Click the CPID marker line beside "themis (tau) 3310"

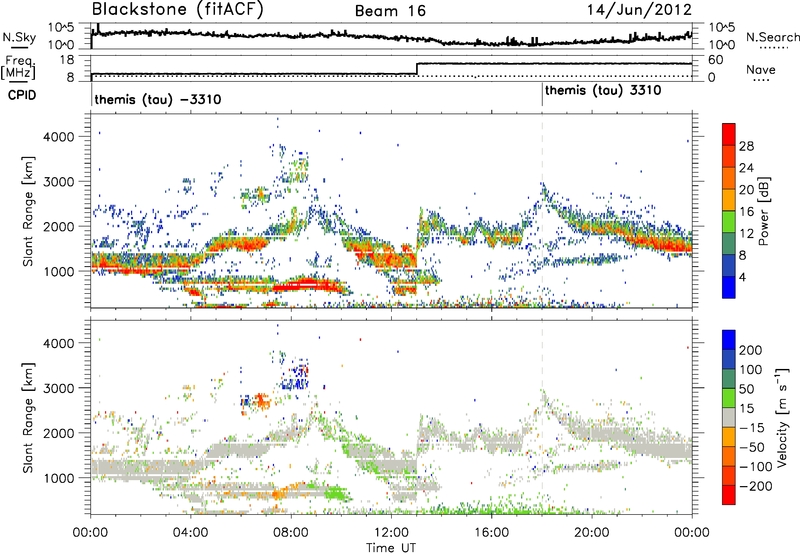(x=542, y=95)
